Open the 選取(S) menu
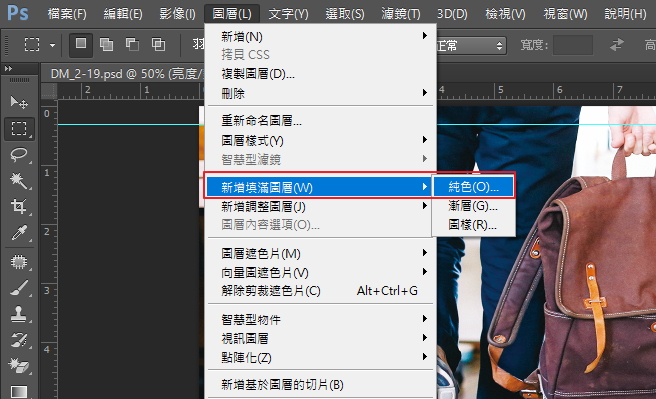The height and width of the screenshot is (399, 656). 345,14
